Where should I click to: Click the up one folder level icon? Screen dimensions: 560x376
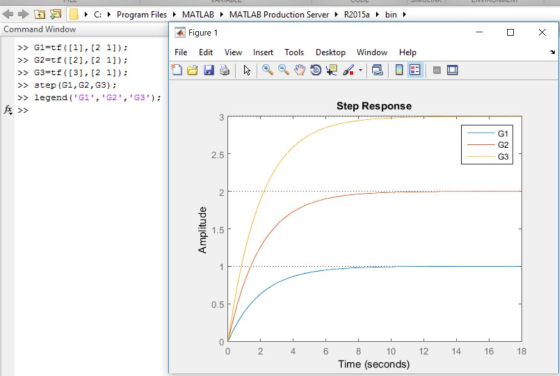point(39,14)
